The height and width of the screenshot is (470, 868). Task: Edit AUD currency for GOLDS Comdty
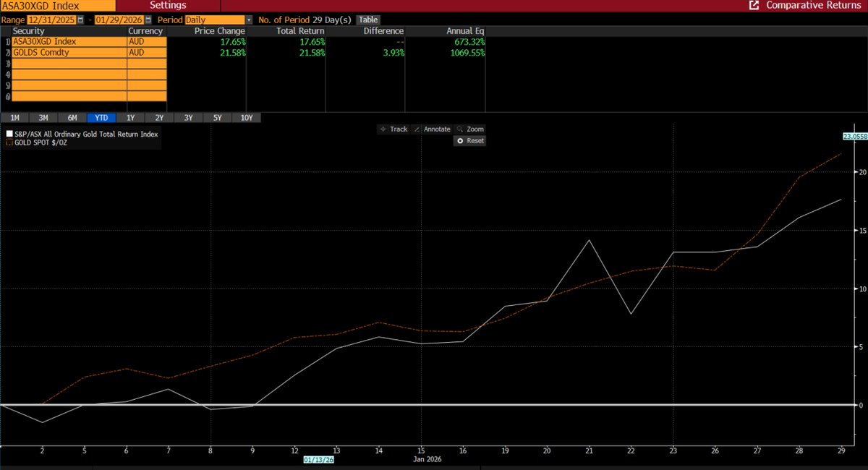(147, 53)
